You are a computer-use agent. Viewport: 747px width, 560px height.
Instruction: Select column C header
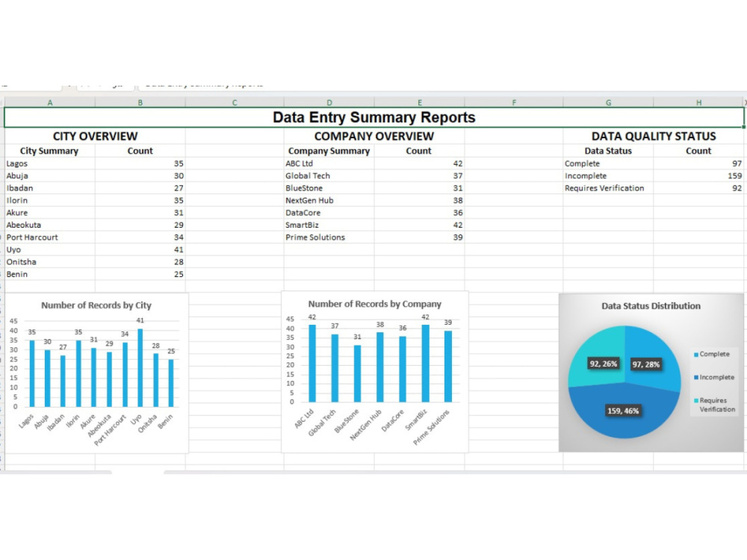235,102
